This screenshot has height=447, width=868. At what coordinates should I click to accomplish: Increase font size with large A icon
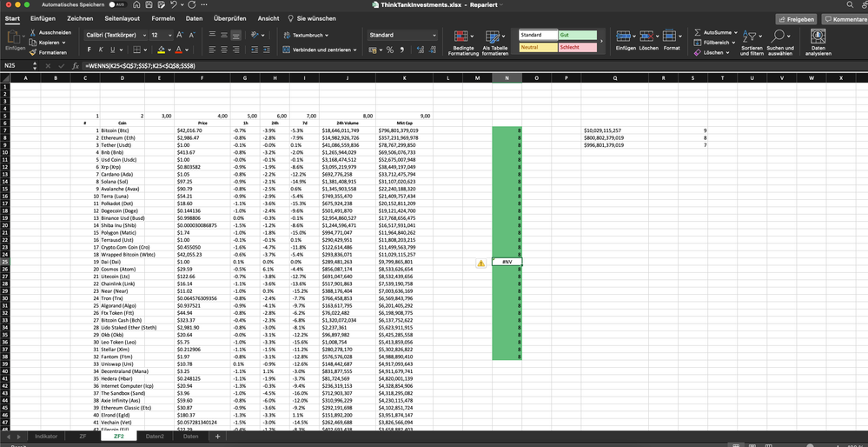(x=180, y=35)
